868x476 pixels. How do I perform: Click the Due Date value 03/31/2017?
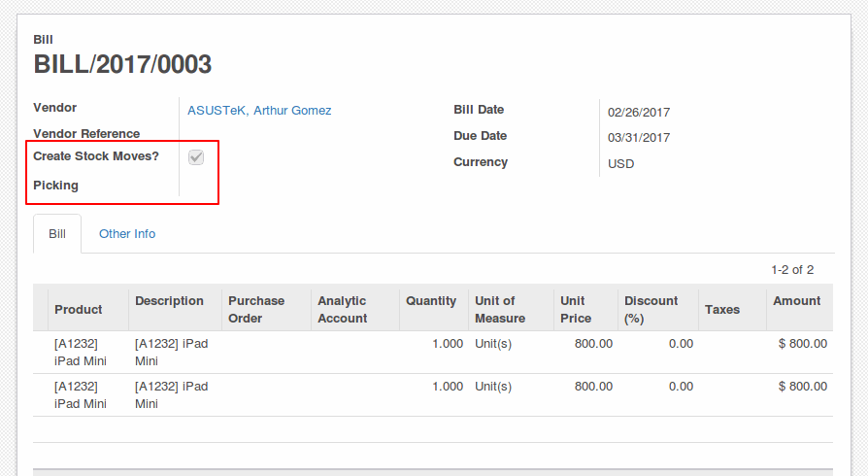(x=639, y=138)
